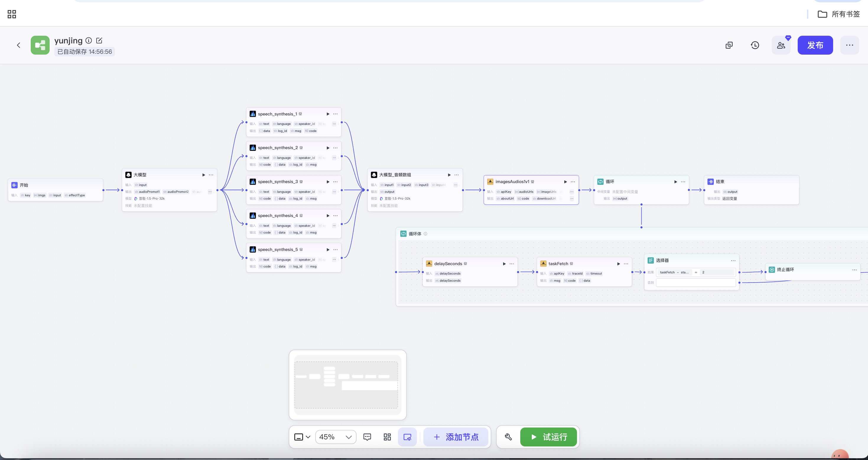Screen dimensions: 868x460
Task: Click 添加节点 add node button
Action: click(456, 437)
